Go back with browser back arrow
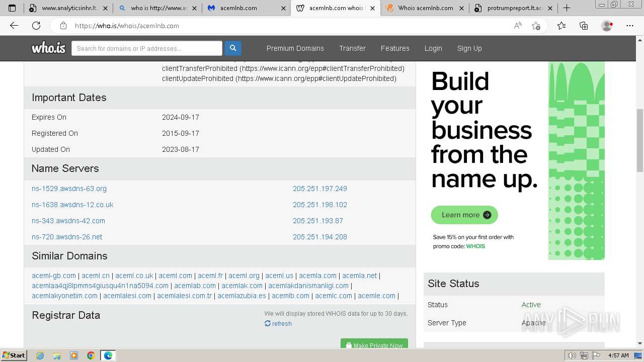Viewport: 644px width, 362px height. 14,26
